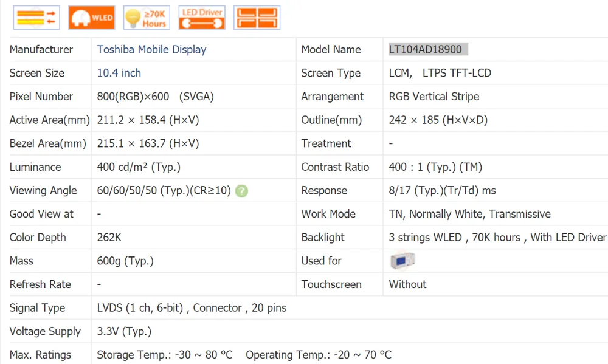The height and width of the screenshot is (364, 608).
Task: Open the viewing angle help question mark
Action: (x=241, y=191)
